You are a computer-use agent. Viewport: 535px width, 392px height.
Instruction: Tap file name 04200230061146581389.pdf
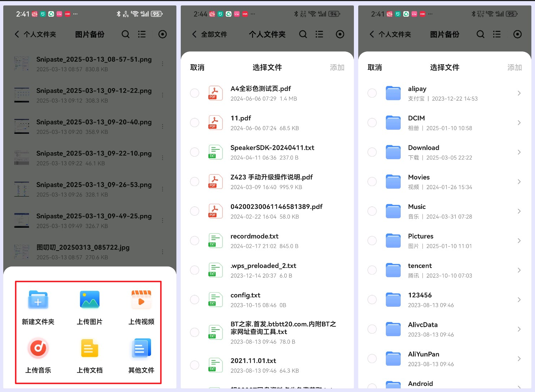(277, 207)
